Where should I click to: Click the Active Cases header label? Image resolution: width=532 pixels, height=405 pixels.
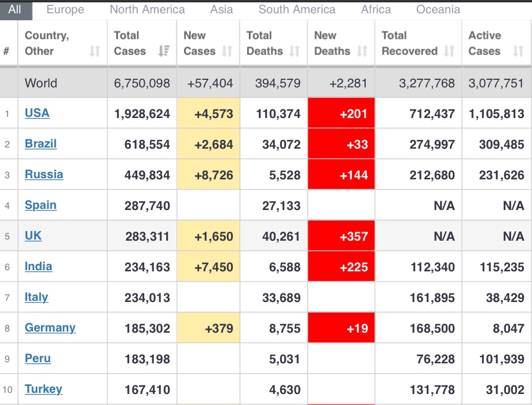(485, 43)
